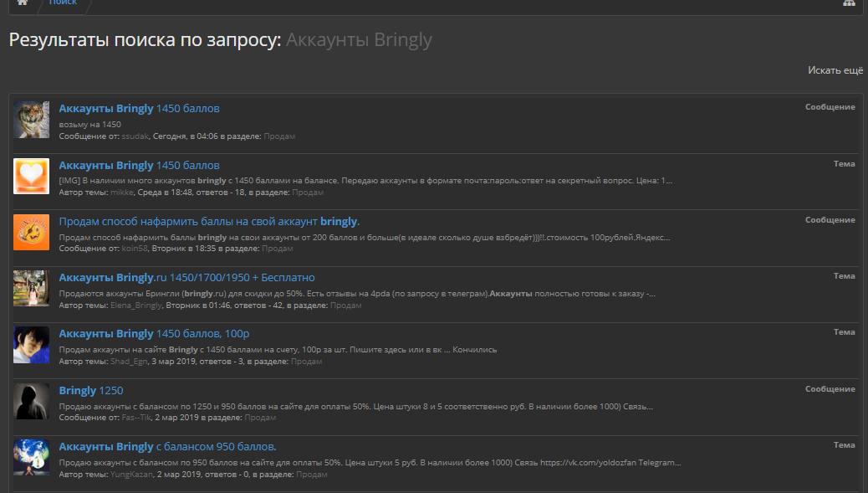Click Сообщение label on koin58's result
This screenshot has height=493, width=868.
[x=830, y=220]
